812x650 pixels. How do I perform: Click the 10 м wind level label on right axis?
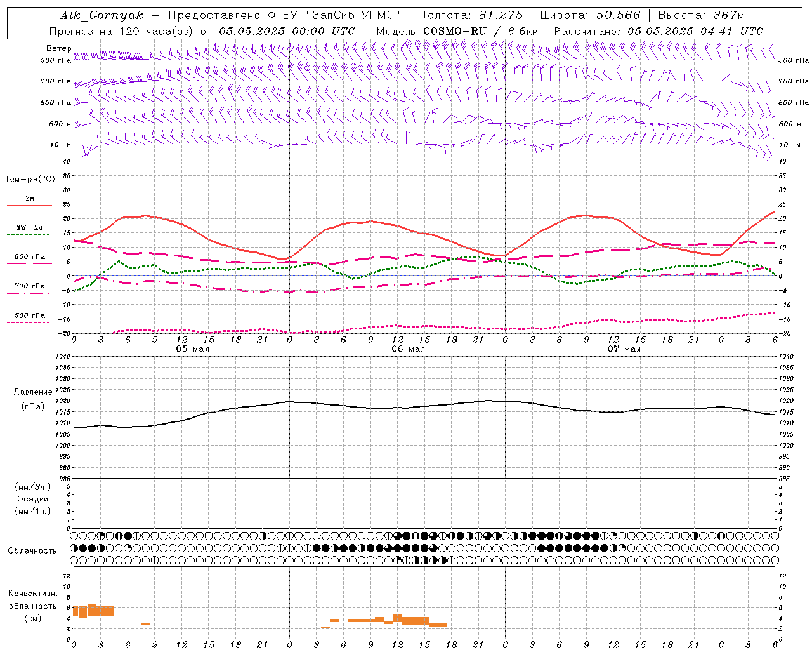(789, 145)
